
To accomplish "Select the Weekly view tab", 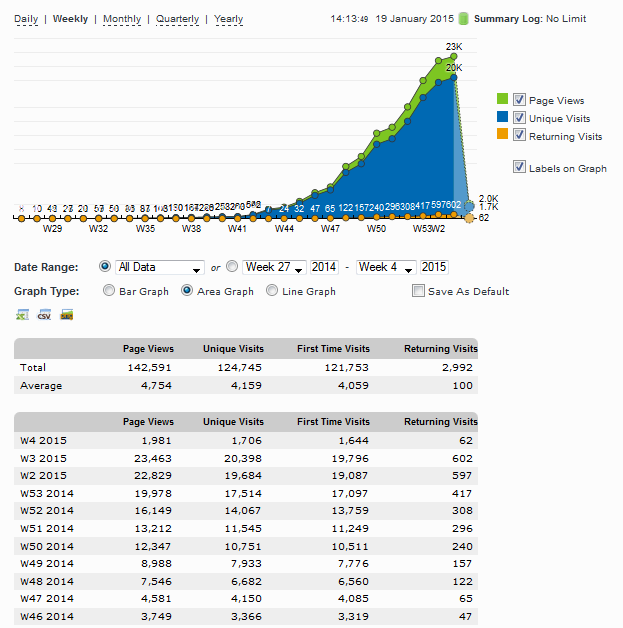I will click(70, 19).
